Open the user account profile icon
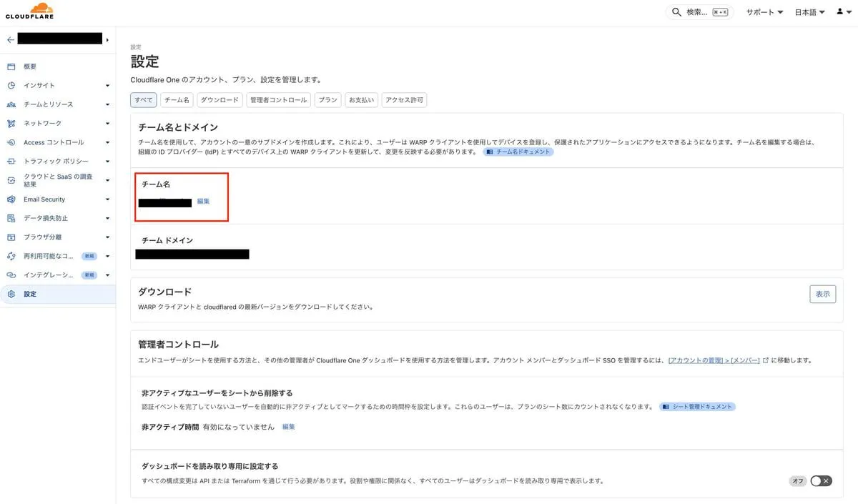 click(x=843, y=12)
